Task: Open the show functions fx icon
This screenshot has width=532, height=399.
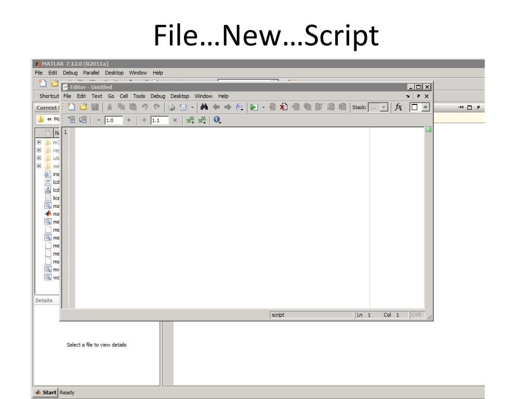Action: (240, 107)
